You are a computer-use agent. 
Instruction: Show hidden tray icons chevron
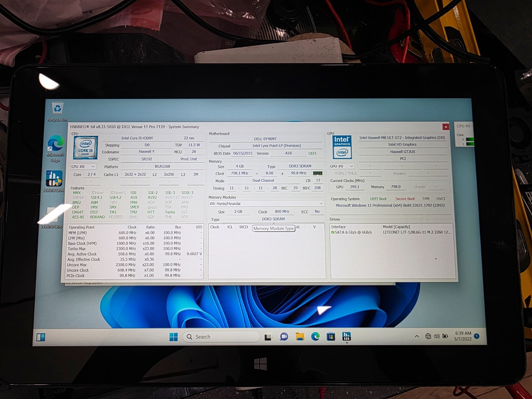pos(417,336)
